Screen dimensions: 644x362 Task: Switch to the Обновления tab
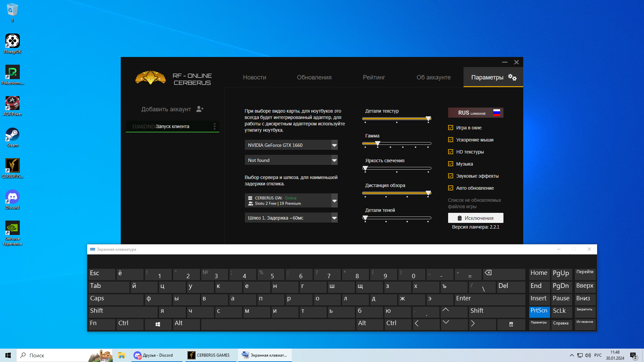(314, 77)
